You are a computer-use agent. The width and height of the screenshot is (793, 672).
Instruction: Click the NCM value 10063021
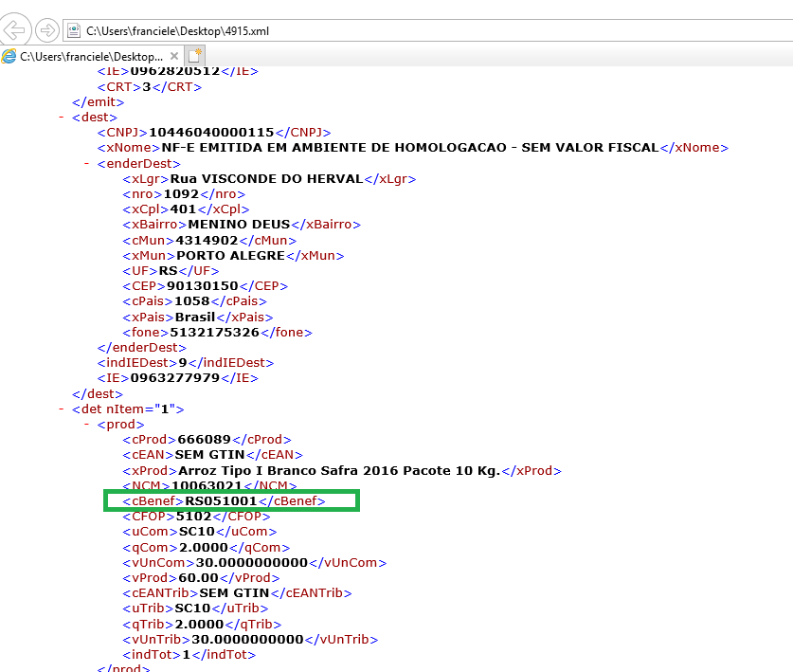[207, 486]
